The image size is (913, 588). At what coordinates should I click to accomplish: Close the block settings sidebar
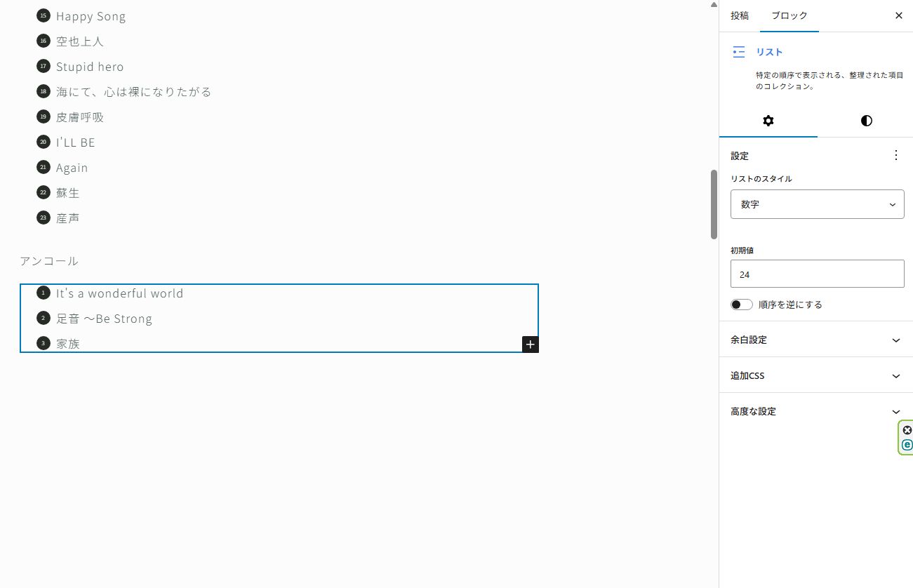click(898, 15)
